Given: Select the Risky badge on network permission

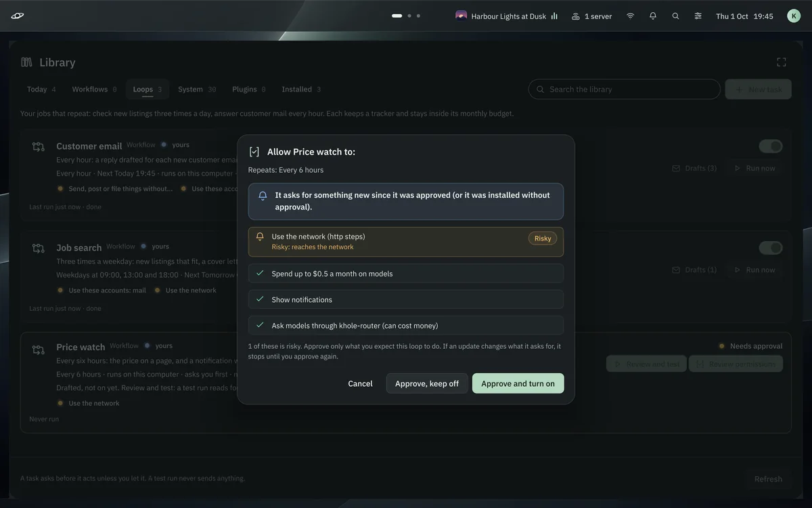Looking at the screenshot, I should tap(543, 238).
